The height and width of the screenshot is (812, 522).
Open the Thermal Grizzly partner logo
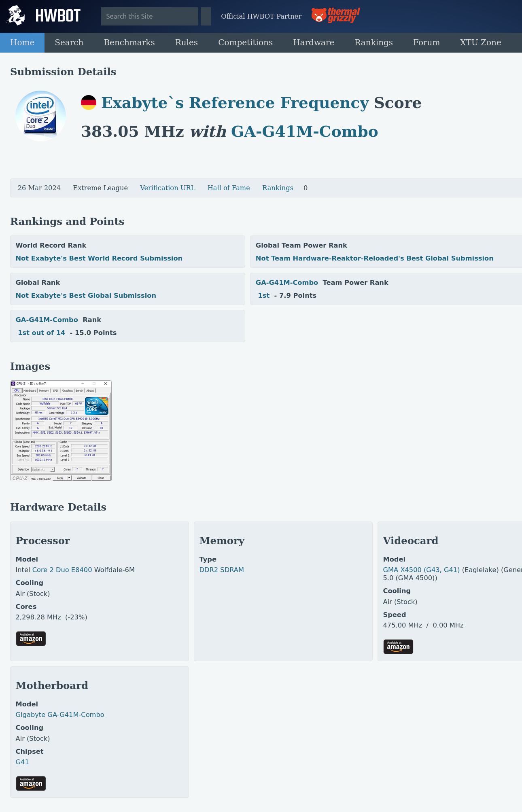tap(335, 15)
